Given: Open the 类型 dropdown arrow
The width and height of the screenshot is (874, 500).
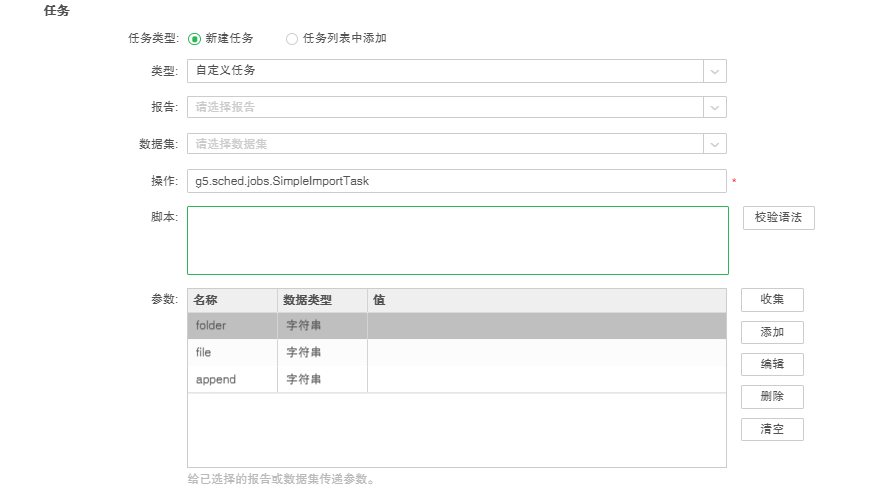Looking at the screenshot, I should [714, 71].
